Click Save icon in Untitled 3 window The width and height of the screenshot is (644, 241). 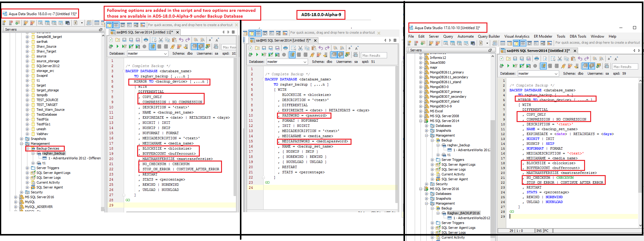point(515,59)
